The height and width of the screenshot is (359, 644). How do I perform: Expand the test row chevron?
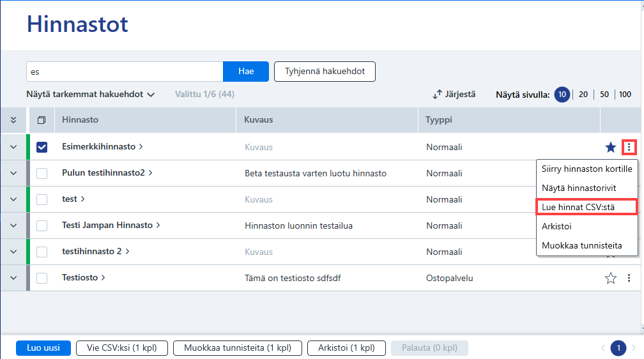(x=13, y=200)
